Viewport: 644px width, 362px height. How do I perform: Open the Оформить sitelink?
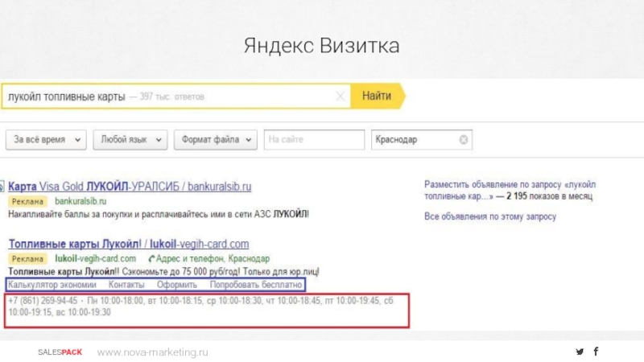click(177, 285)
